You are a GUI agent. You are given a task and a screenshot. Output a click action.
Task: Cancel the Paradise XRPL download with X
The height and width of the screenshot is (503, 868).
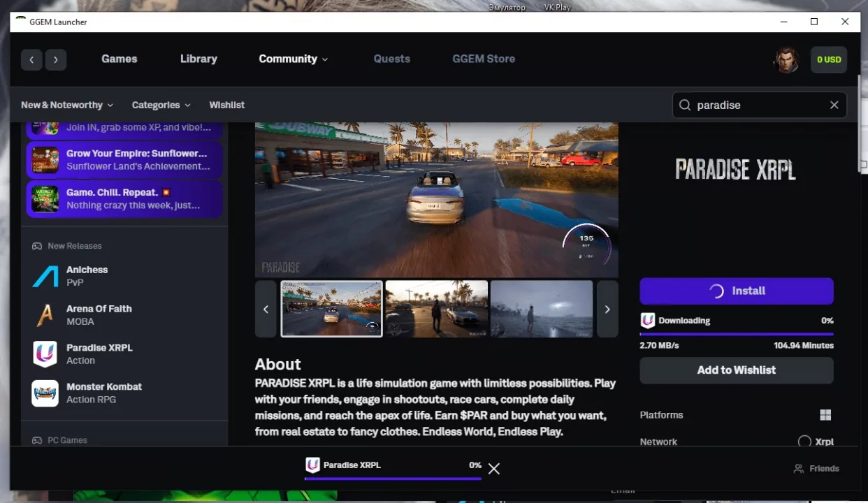(494, 469)
